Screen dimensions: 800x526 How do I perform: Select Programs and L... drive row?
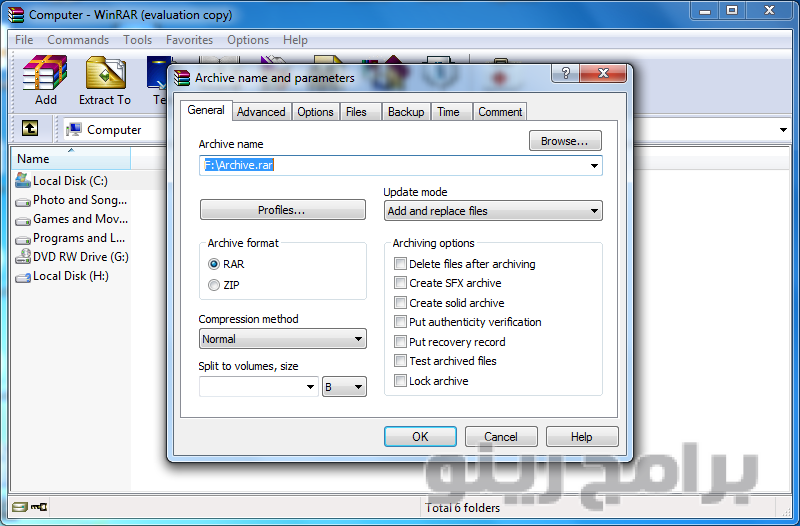coord(70,238)
